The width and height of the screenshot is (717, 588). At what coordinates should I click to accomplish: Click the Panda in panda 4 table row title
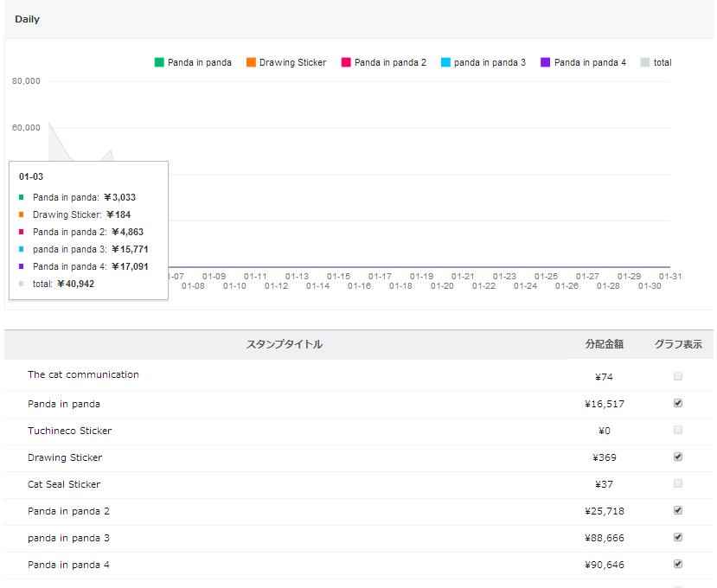[68, 565]
